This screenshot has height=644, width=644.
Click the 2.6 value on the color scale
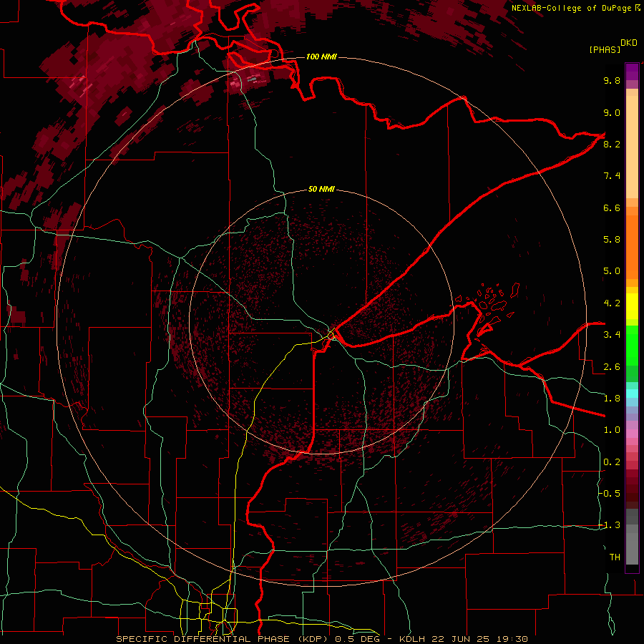tap(612, 367)
